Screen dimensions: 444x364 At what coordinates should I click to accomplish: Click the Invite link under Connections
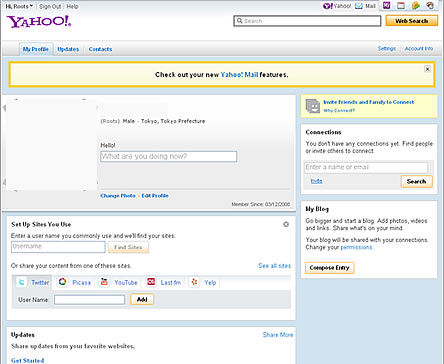point(316,181)
